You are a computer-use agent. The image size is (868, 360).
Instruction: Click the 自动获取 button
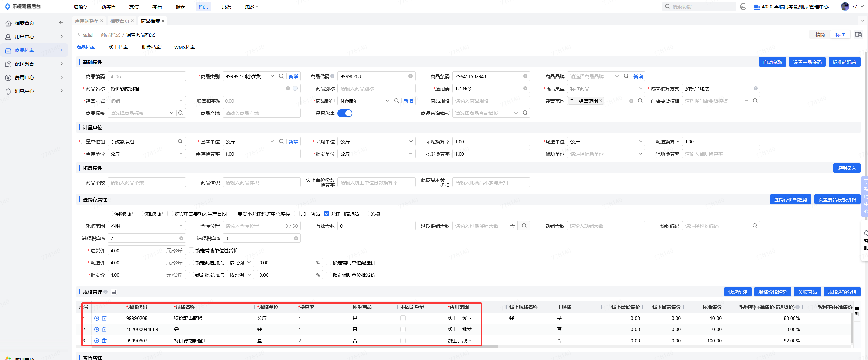(773, 62)
